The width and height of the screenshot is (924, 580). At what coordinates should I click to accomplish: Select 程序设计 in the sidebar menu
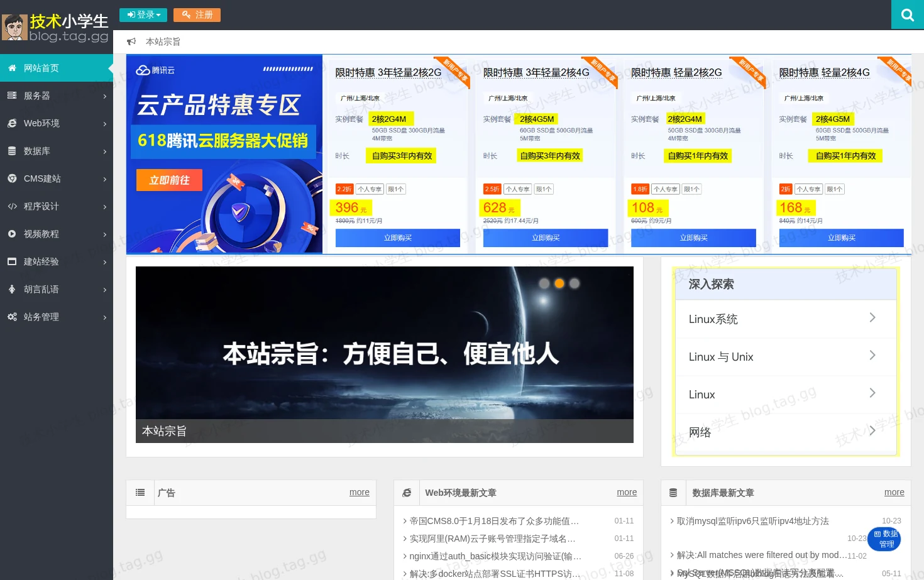tap(57, 206)
